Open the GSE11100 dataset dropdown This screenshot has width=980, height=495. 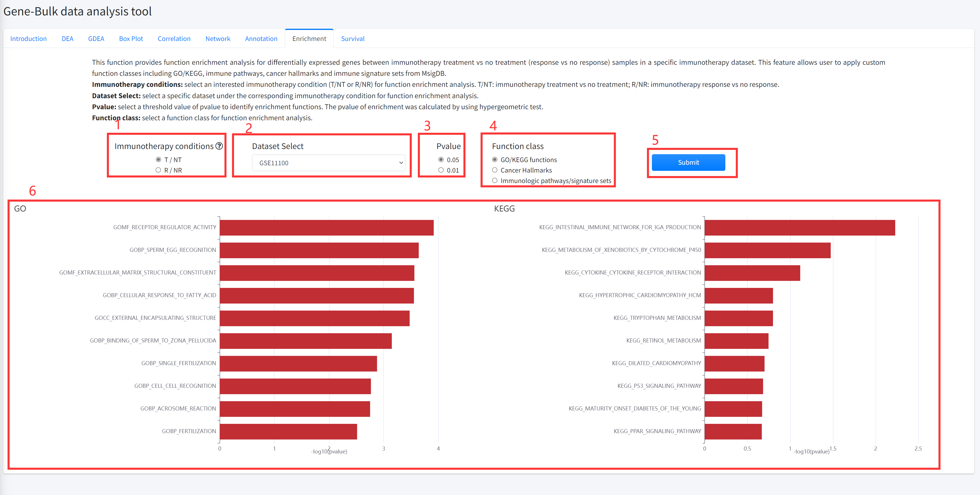pos(328,163)
